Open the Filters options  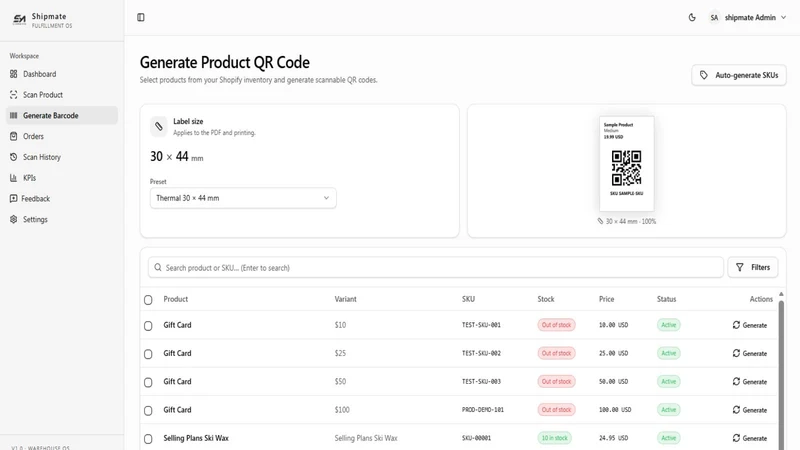(753, 267)
